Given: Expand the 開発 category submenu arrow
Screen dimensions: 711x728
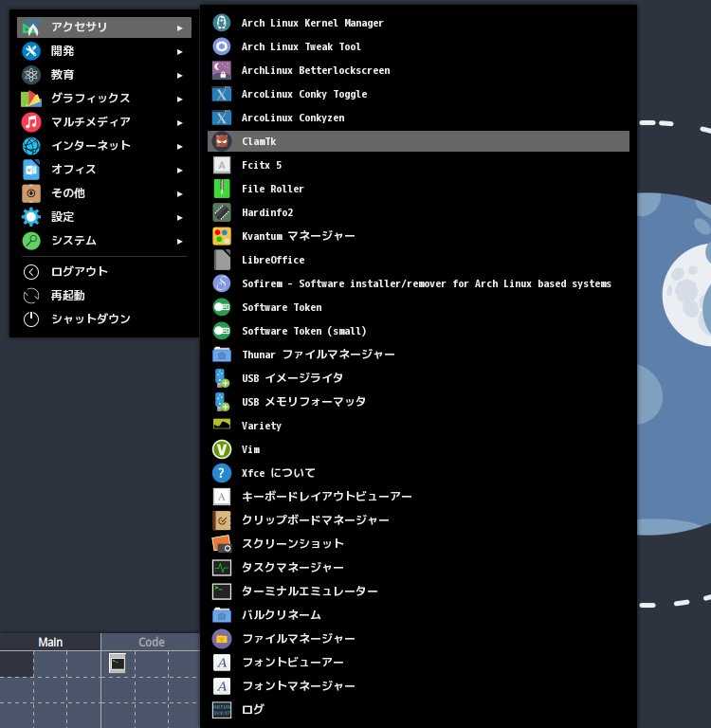Looking at the screenshot, I should click(x=180, y=51).
